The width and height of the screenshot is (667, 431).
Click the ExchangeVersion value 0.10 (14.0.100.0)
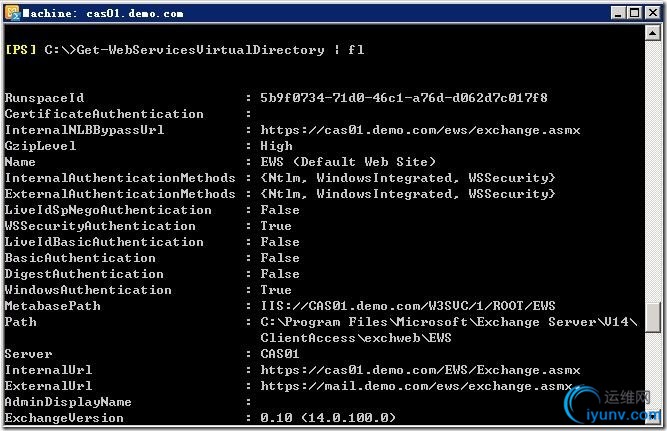tap(328, 418)
